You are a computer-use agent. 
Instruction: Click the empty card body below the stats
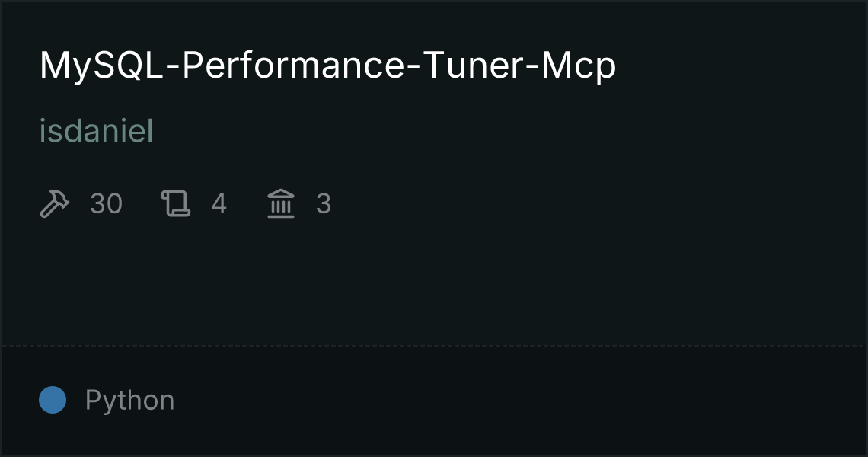tap(434, 282)
